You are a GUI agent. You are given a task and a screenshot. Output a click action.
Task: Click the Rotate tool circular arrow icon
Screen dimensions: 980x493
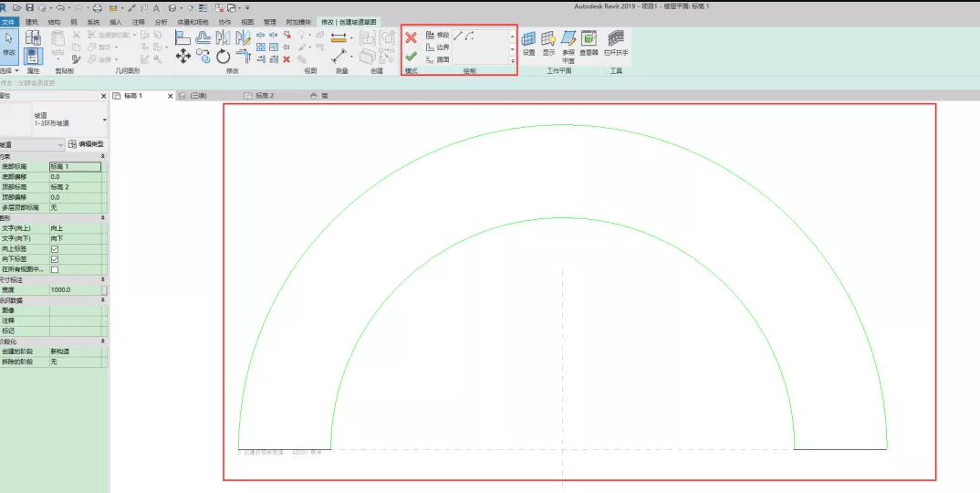pos(224,57)
